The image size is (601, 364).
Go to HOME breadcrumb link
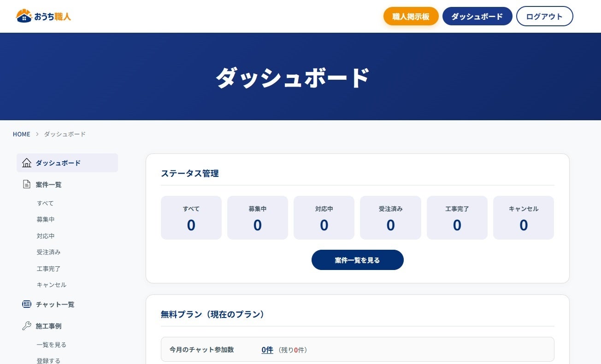(x=21, y=134)
